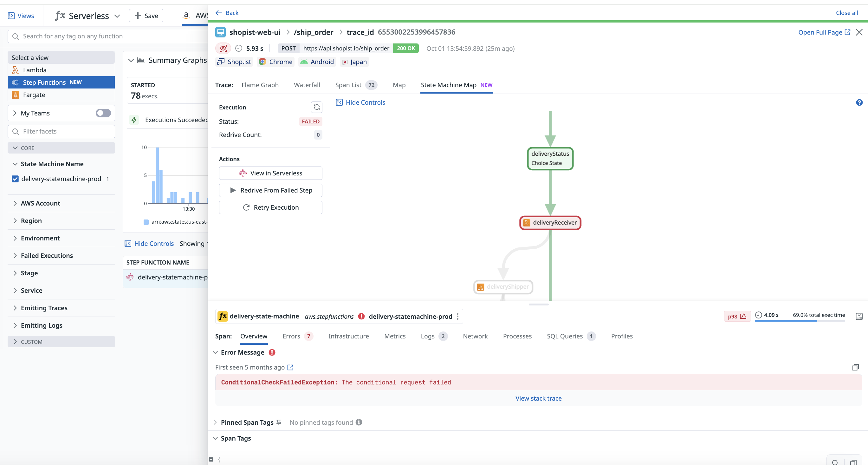The width and height of the screenshot is (868, 465).
Task: Open the Span List tab
Action: [x=356, y=85]
